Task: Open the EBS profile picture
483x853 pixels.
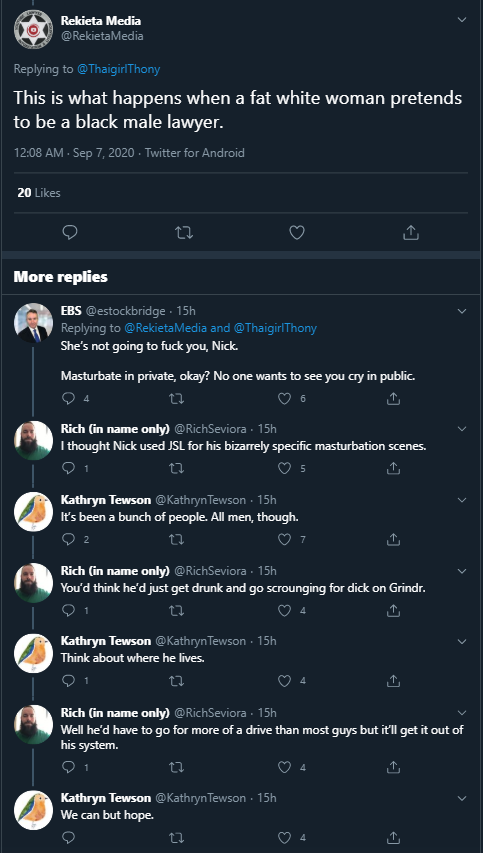Action: tap(33, 323)
